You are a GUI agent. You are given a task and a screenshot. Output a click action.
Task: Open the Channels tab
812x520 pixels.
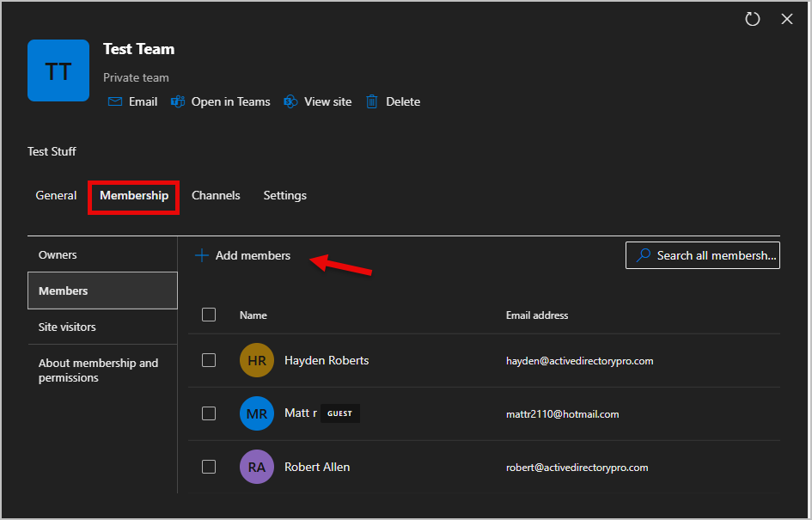(216, 195)
